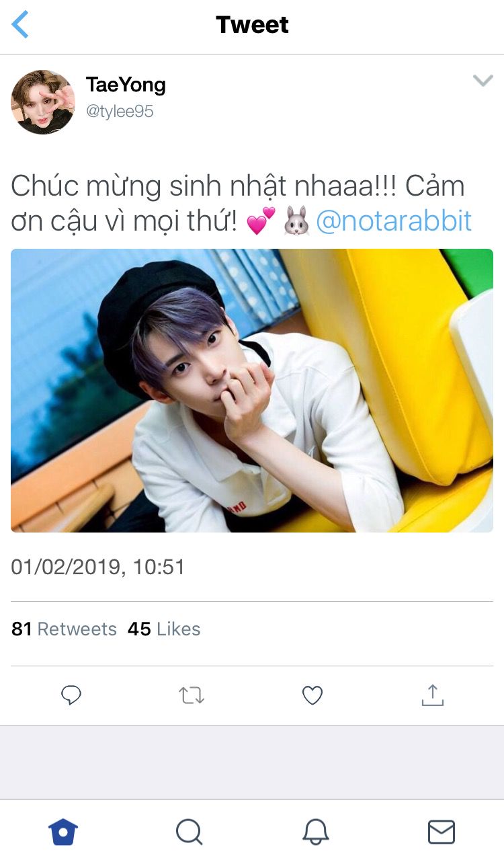Open the Notifications bell tab
The width and height of the screenshot is (504, 864).
click(x=315, y=832)
